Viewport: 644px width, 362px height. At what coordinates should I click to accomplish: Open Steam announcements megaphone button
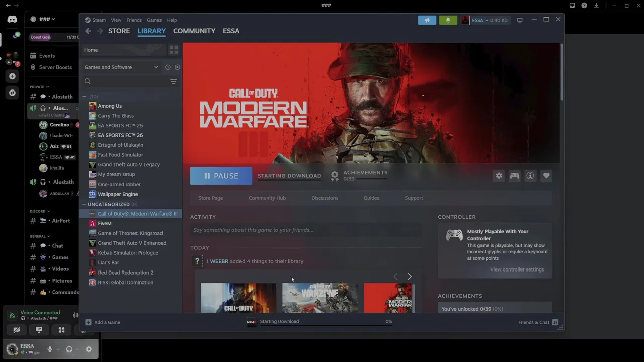tap(427, 20)
